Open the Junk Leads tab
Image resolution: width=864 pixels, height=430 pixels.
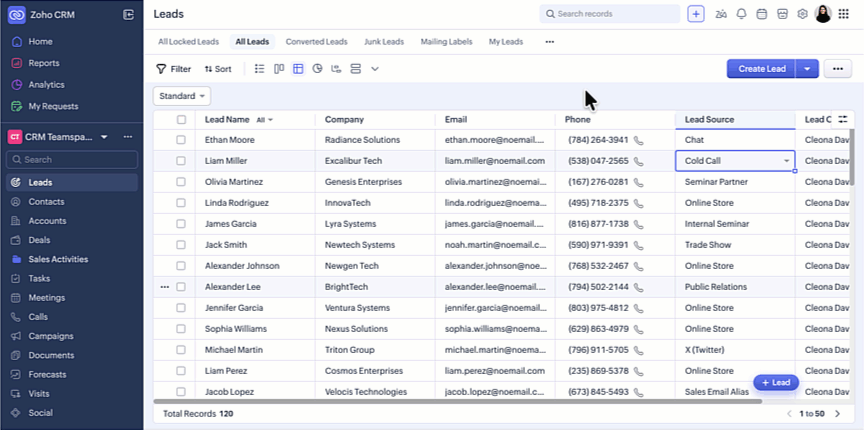tap(384, 42)
